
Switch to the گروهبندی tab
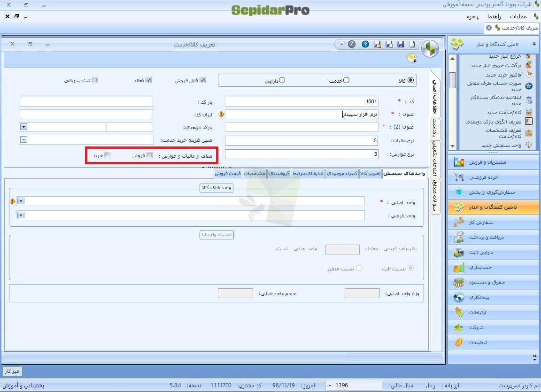pyautogui.click(x=279, y=173)
